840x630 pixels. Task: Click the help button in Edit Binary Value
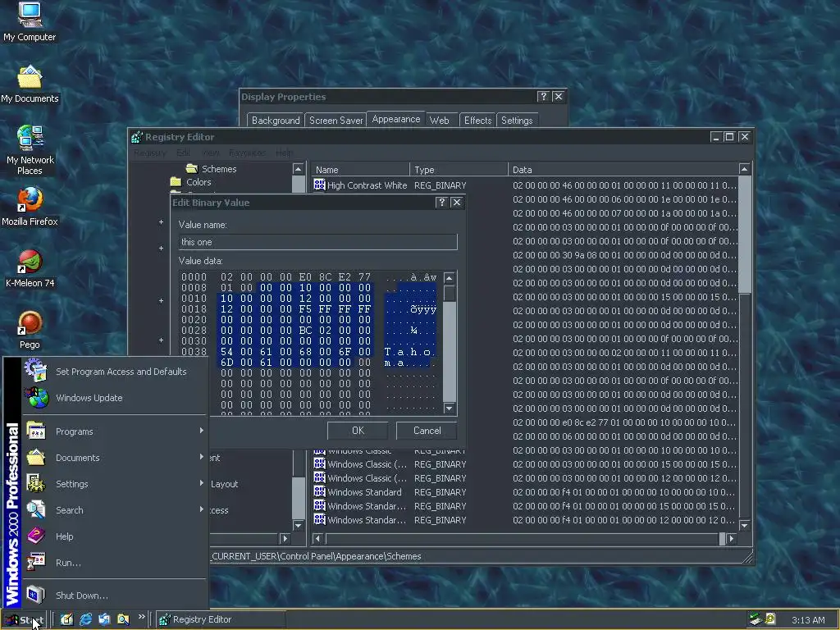click(441, 202)
